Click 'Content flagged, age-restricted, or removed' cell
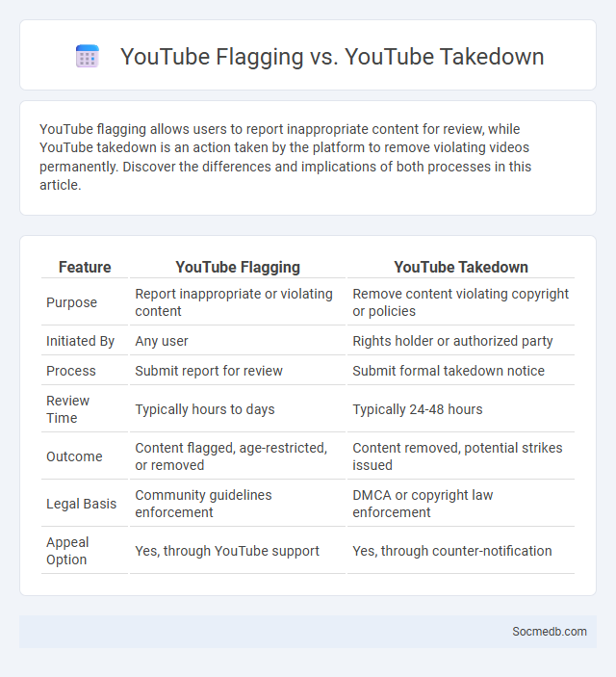This screenshot has width=616, height=677. (x=238, y=456)
